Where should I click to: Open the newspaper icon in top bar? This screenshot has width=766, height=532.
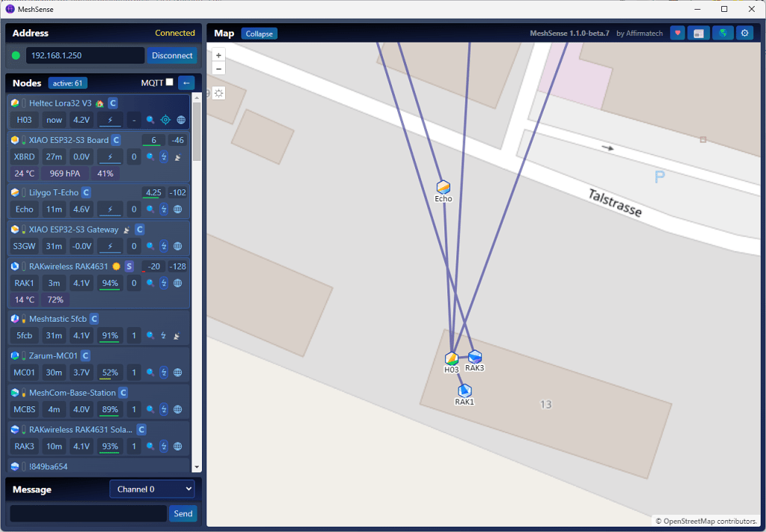point(699,33)
